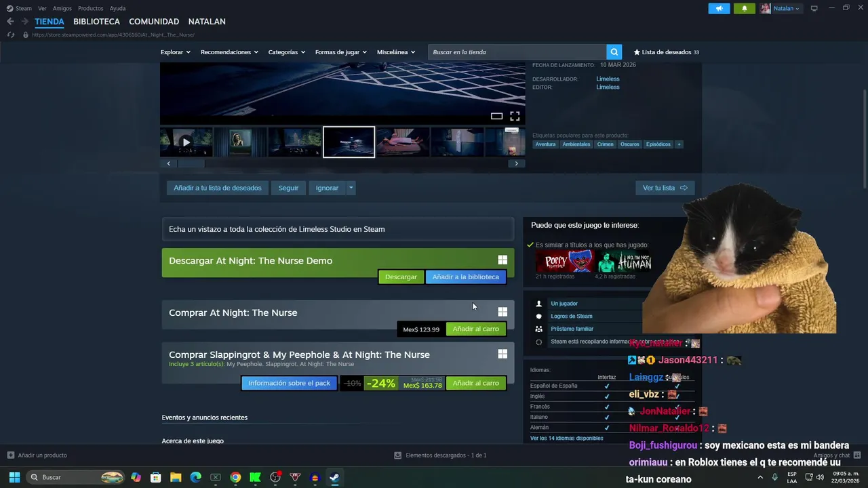
Task: Click the Big Picture monitor icon
Action: (x=814, y=8)
